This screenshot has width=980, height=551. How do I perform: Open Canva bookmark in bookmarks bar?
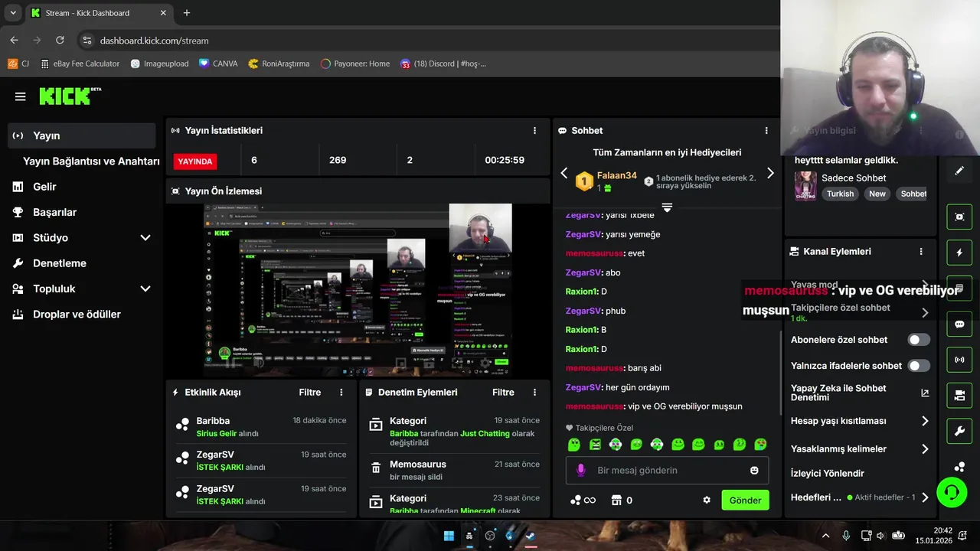click(x=217, y=64)
